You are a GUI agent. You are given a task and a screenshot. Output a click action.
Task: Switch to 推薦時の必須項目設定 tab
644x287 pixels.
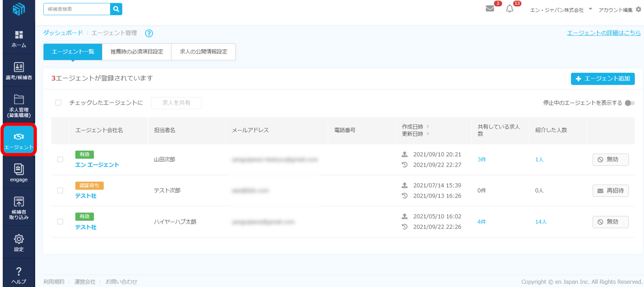coord(136,52)
